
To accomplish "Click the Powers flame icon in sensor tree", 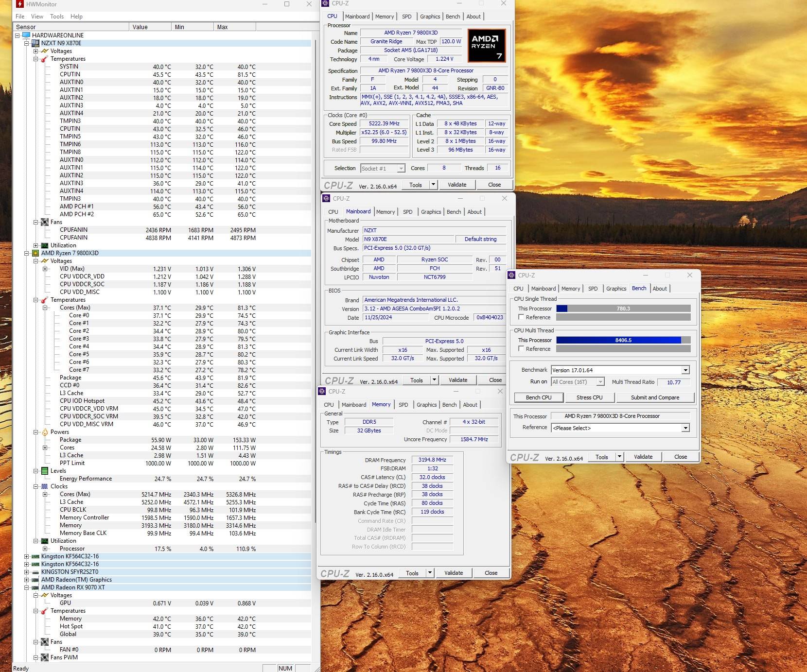I will click(x=45, y=432).
